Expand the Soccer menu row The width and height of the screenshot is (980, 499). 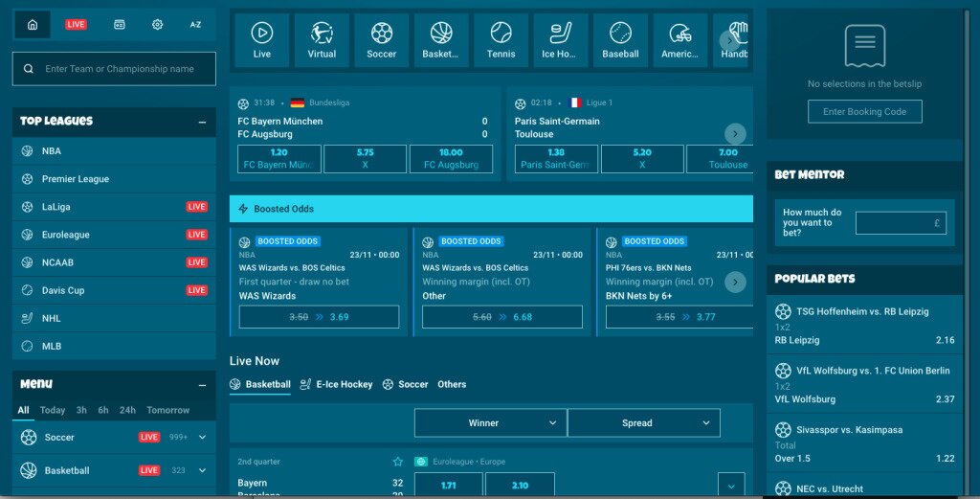click(x=202, y=438)
